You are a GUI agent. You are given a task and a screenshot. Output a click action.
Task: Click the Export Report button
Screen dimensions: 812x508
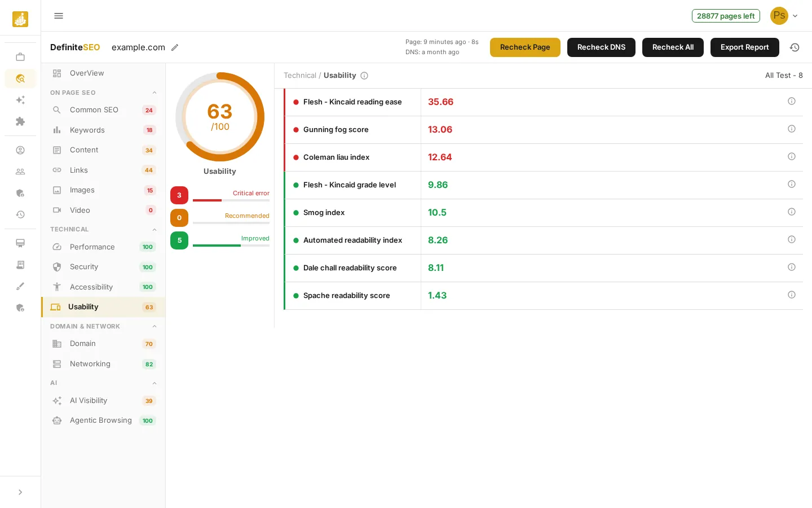(744, 47)
